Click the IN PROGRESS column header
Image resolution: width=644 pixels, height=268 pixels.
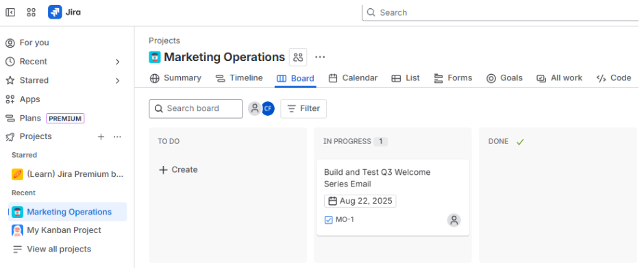pos(347,141)
